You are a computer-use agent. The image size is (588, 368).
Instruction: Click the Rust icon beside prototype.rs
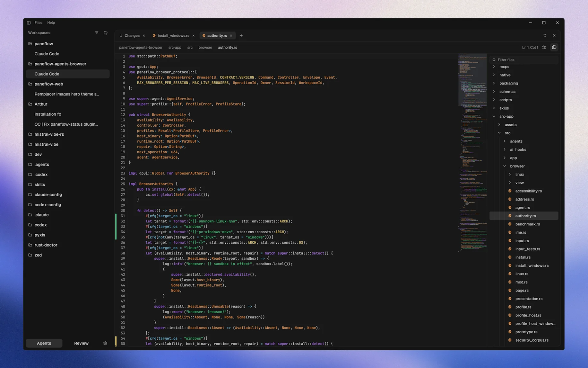click(510, 332)
